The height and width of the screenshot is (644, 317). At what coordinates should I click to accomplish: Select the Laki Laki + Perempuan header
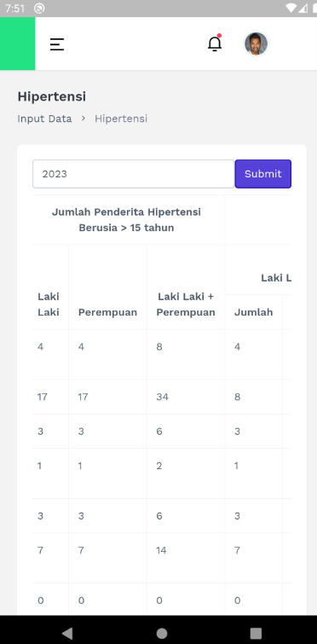pyautogui.click(x=186, y=305)
